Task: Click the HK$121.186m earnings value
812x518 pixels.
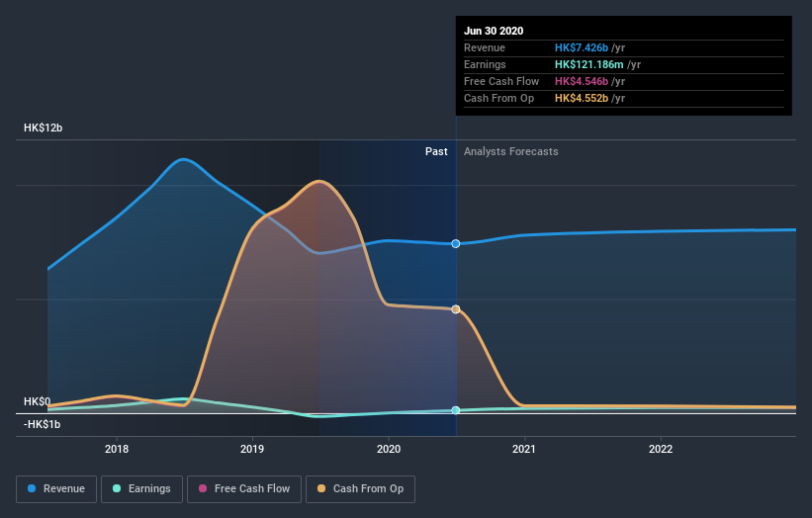Action: point(589,64)
